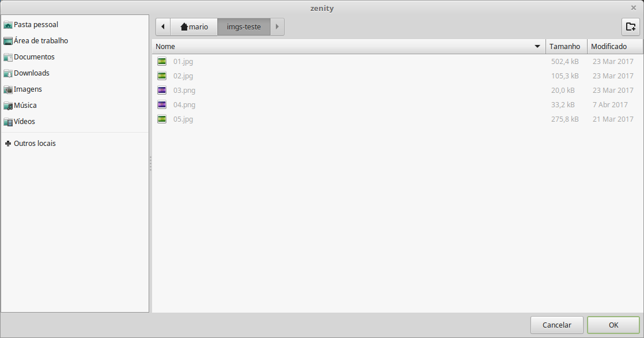Select Imagens in the places sidebar

(x=28, y=89)
